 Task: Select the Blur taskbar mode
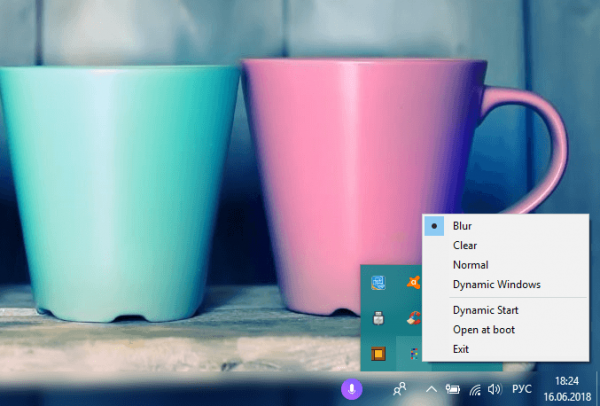(x=505, y=226)
